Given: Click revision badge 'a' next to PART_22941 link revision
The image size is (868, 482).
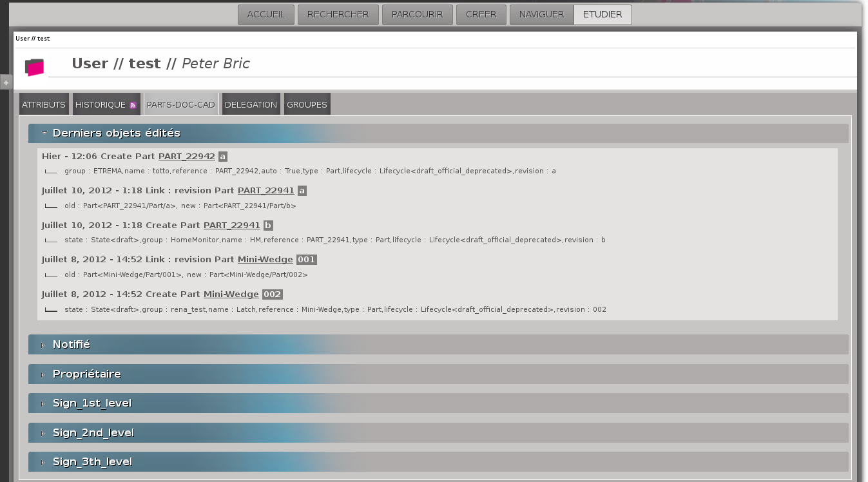Looking at the screenshot, I should [302, 191].
